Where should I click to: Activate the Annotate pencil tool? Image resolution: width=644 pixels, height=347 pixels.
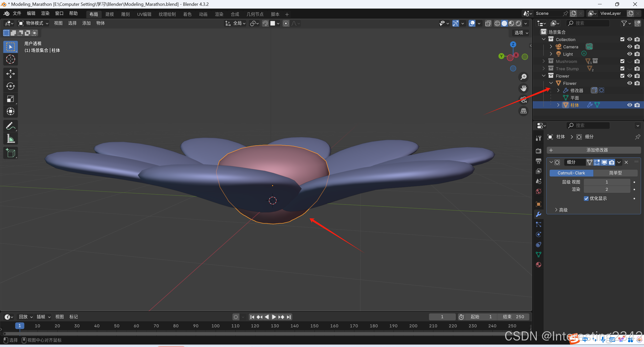tap(10, 126)
